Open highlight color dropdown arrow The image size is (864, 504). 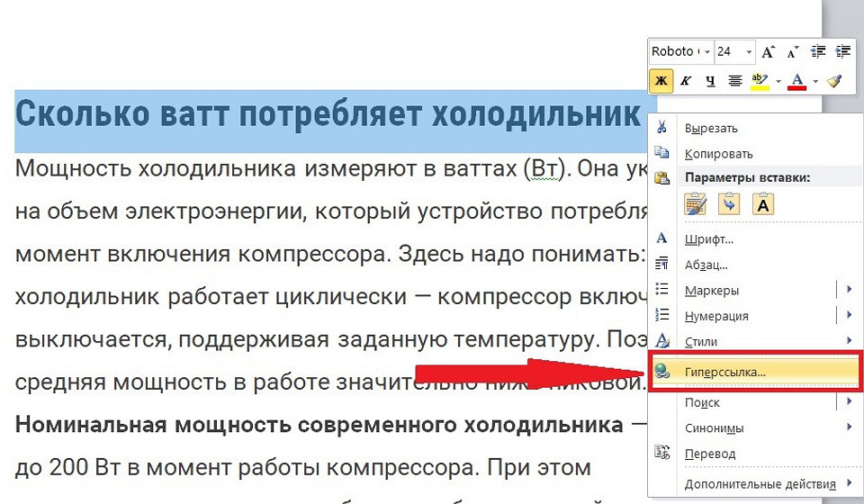(778, 82)
